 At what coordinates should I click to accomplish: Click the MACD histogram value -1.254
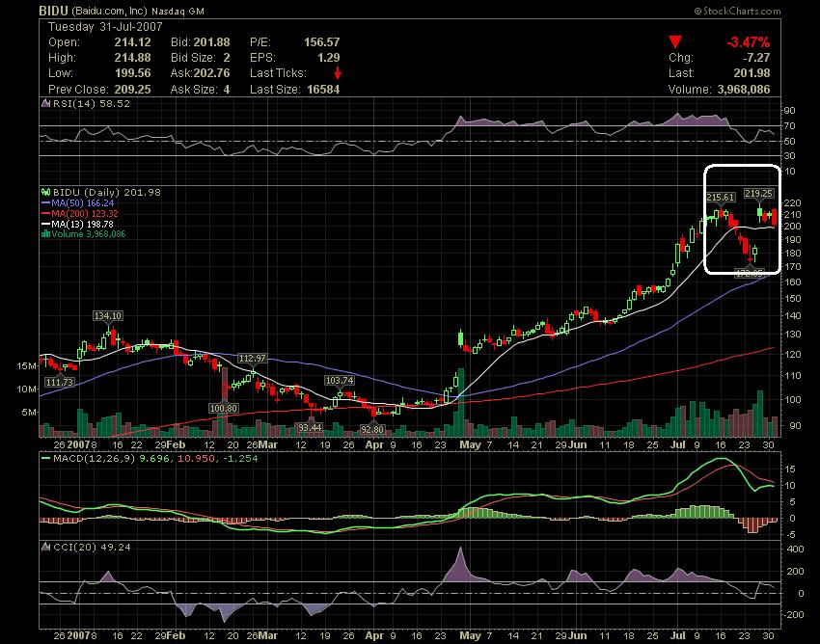pos(239,459)
